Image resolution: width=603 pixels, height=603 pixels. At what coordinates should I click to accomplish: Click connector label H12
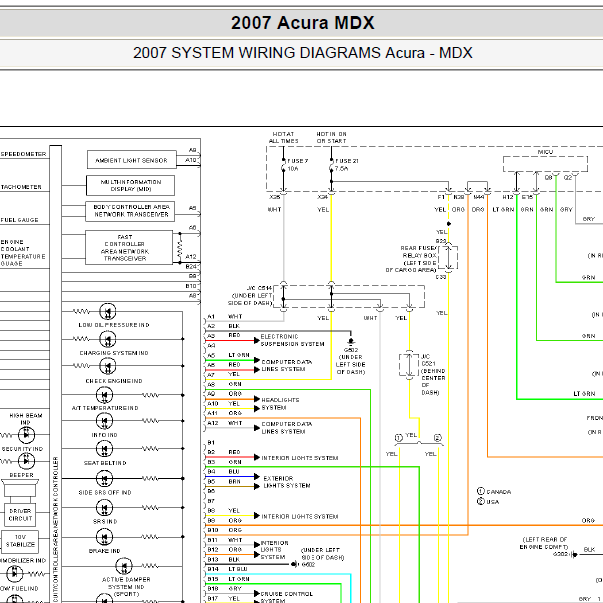coord(508,197)
